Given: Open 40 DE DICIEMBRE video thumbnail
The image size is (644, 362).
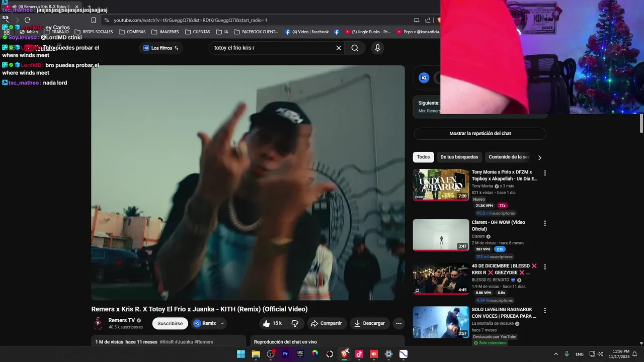Looking at the screenshot, I should tap(441, 279).
